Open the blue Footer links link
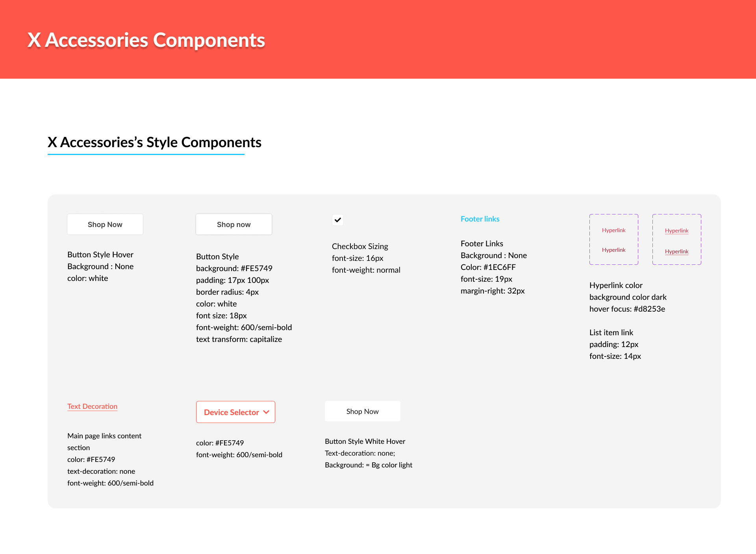This screenshot has width=756, height=554. click(x=480, y=219)
